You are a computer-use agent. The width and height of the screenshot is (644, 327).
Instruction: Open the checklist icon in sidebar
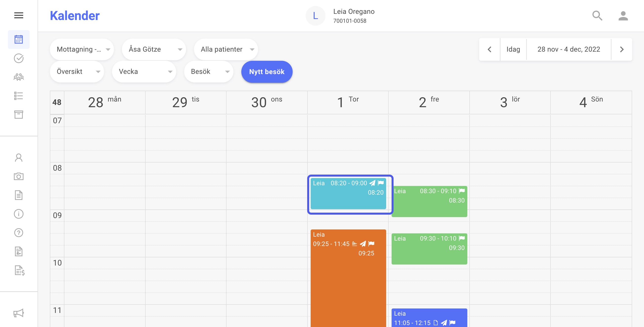(19, 96)
